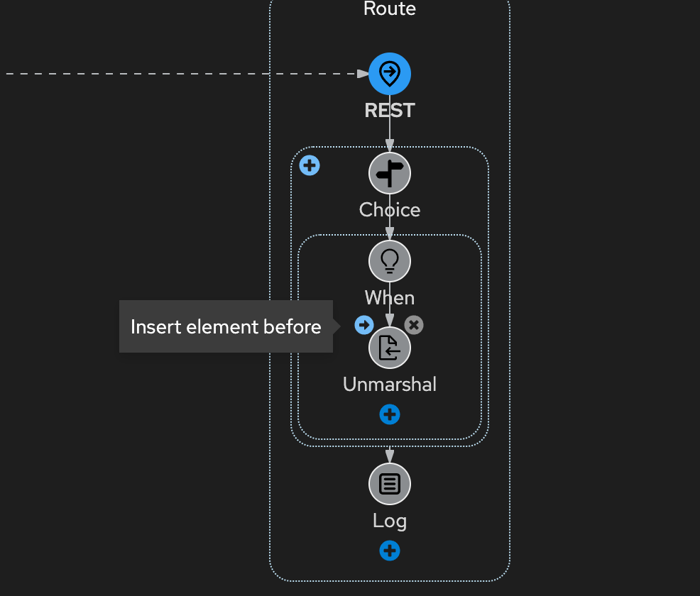The width and height of the screenshot is (700, 596).
Task: Select the Unmarshal label text
Action: pos(389,384)
